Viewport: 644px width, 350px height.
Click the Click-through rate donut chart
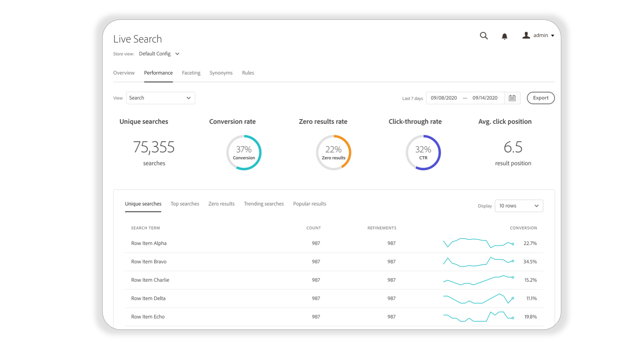coord(423,153)
